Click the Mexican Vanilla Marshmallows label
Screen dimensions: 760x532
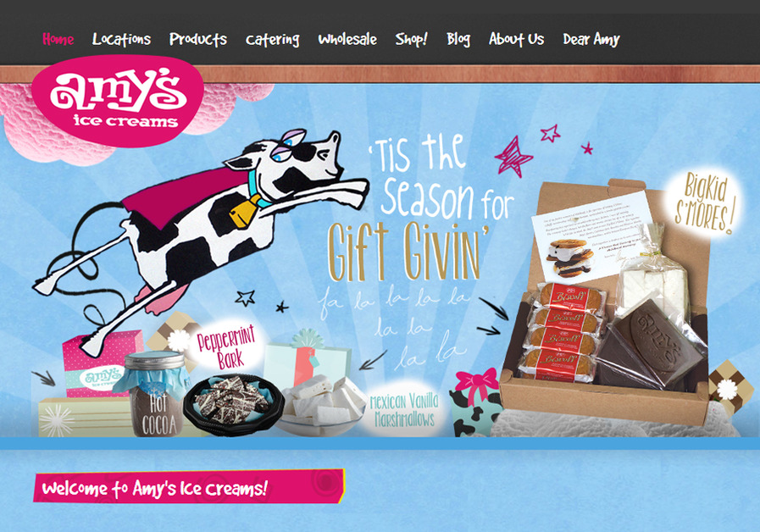click(x=404, y=410)
